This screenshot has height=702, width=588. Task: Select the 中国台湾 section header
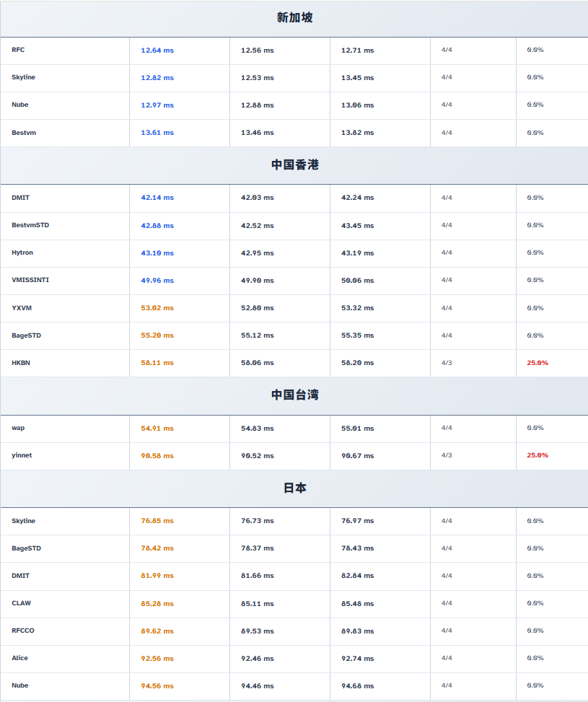click(294, 395)
